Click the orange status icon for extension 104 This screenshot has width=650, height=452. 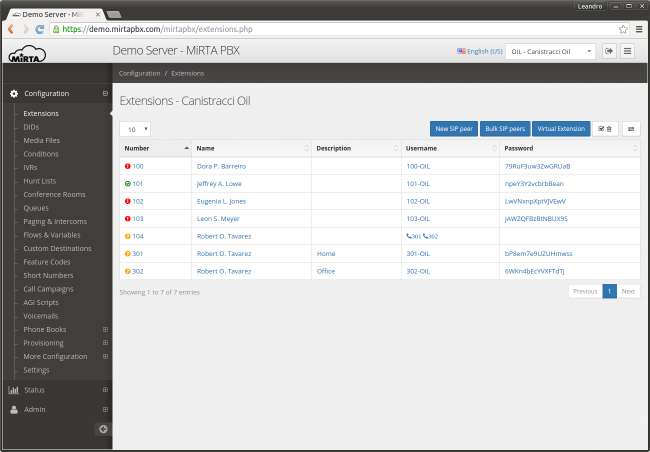[x=127, y=236]
